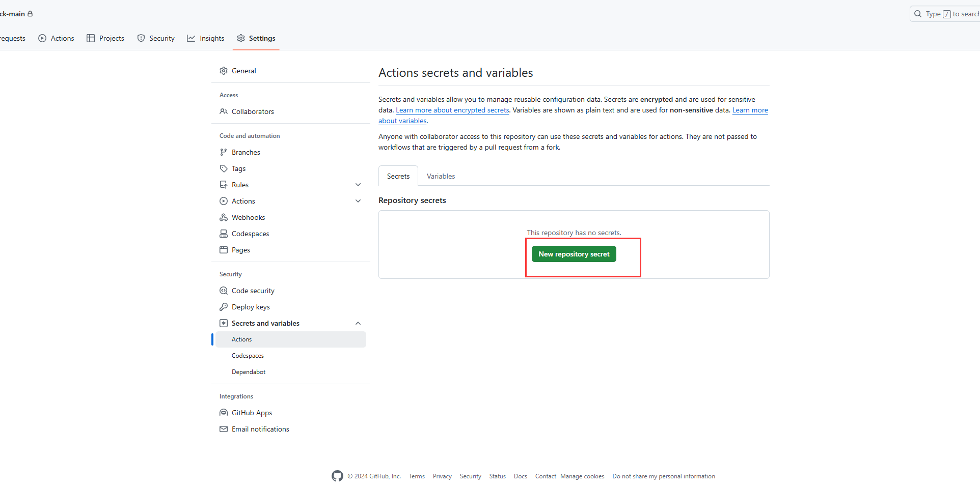Open the Tags settings page
The image size is (980, 487).
238,168
